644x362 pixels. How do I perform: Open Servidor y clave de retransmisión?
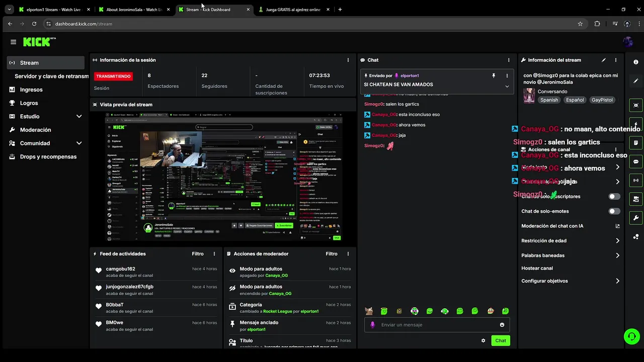coord(51,76)
